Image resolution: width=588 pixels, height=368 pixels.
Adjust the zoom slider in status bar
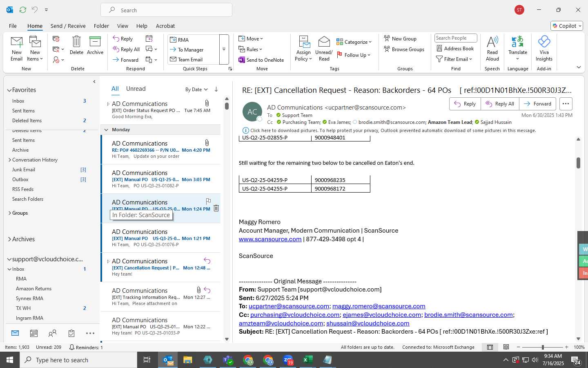[543, 347]
